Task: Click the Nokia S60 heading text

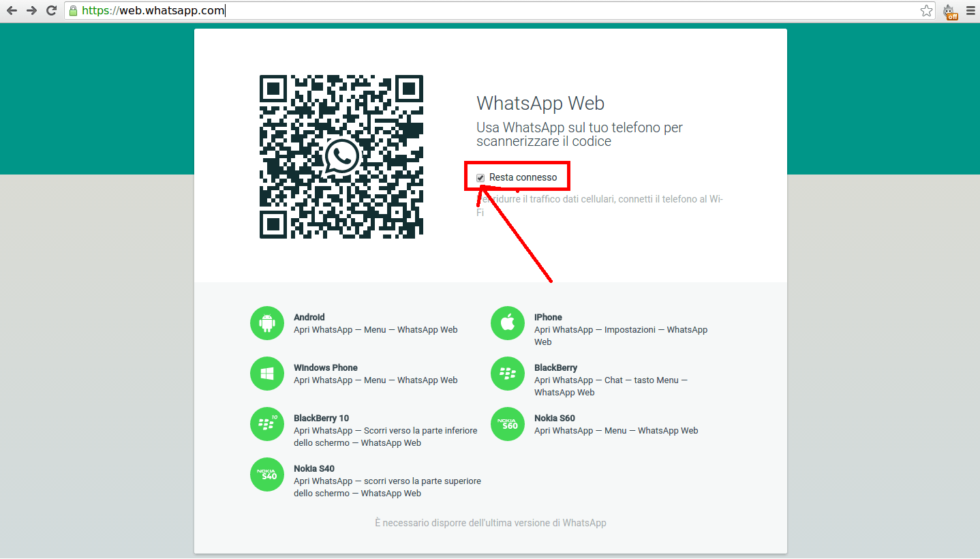Action: point(555,418)
